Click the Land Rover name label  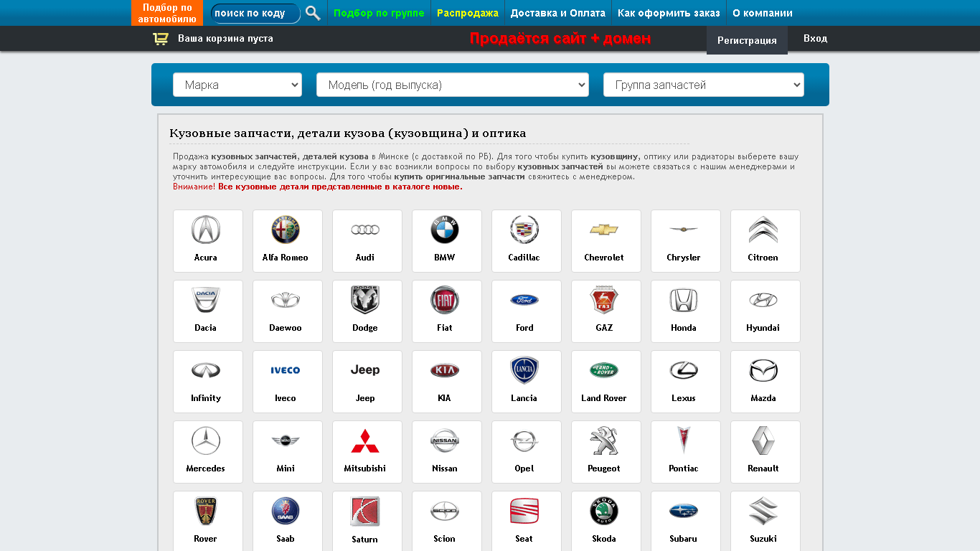[x=604, y=398]
